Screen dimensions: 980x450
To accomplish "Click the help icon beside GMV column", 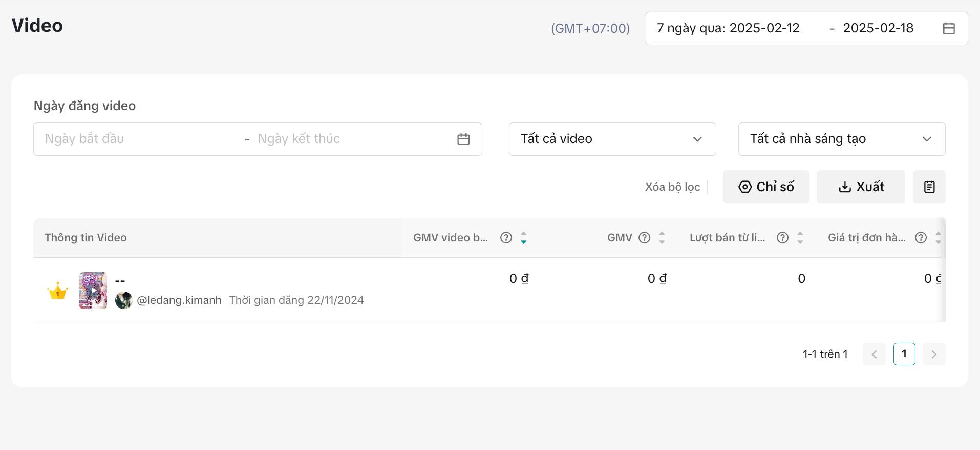I will click(644, 237).
